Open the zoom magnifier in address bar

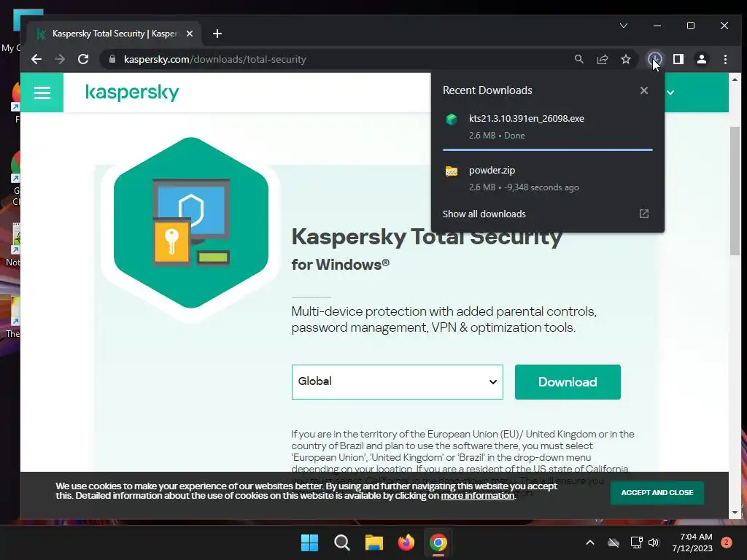click(578, 59)
